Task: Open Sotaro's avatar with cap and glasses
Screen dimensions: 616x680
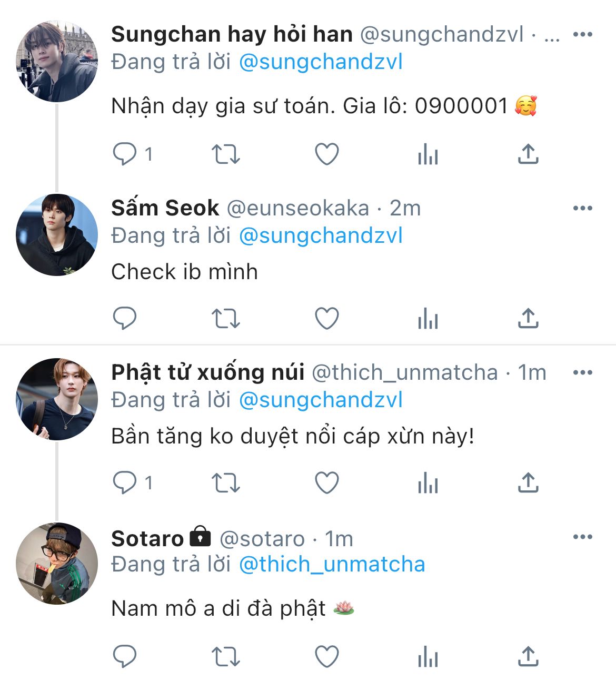Action: 57,564
